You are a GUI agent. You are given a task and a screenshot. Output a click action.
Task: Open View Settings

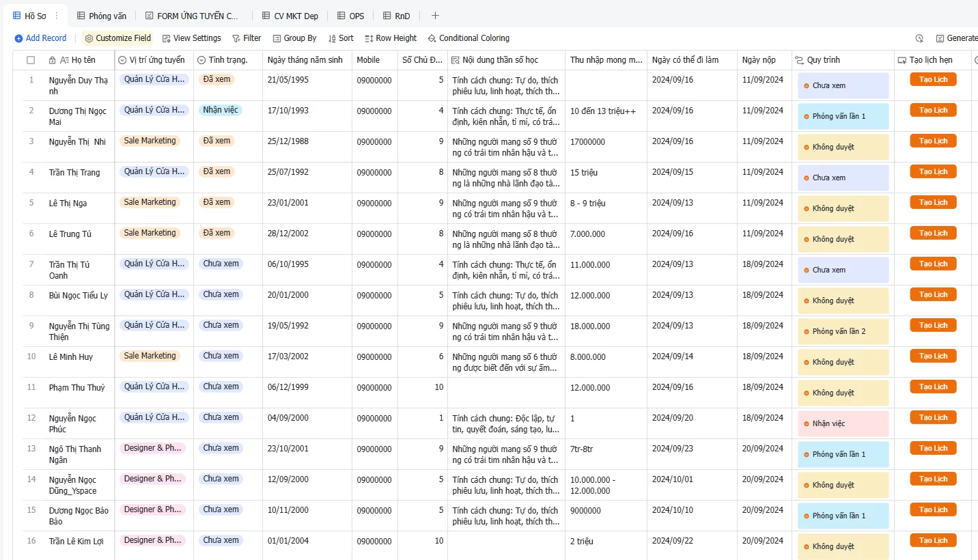191,38
